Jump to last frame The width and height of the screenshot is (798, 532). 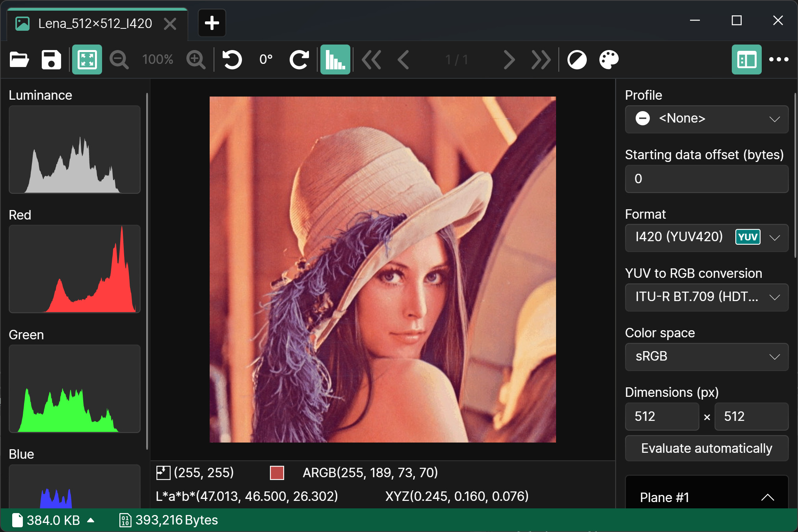click(541, 60)
